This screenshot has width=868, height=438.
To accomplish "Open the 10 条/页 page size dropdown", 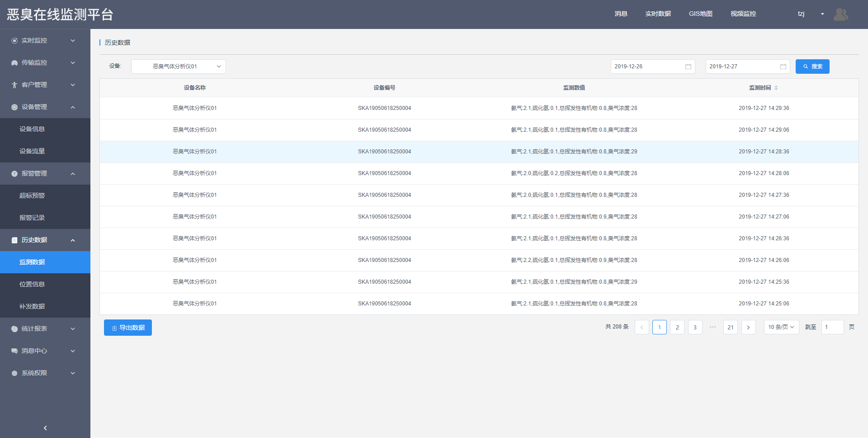I will [x=781, y=327].
